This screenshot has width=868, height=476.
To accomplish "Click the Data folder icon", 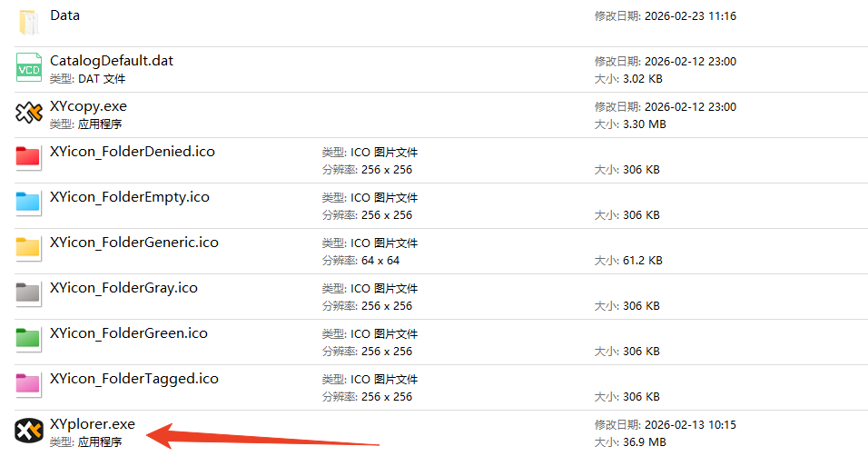I will click(x=28, y=22).
